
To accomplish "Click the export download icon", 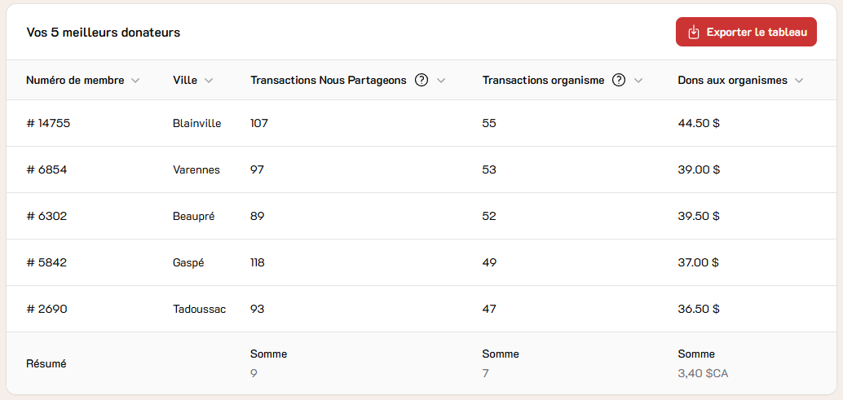I will [693, 32].
